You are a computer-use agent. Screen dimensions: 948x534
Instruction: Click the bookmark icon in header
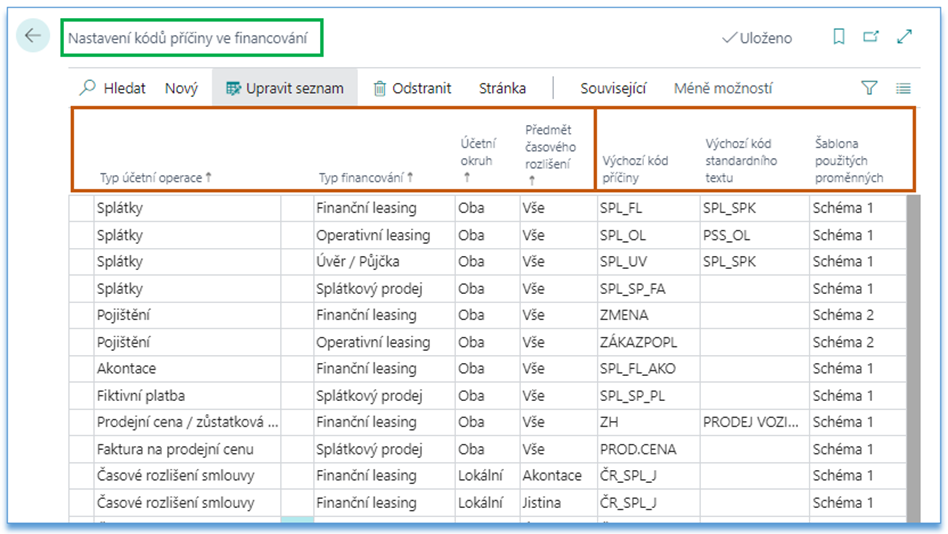coord(838,37)
